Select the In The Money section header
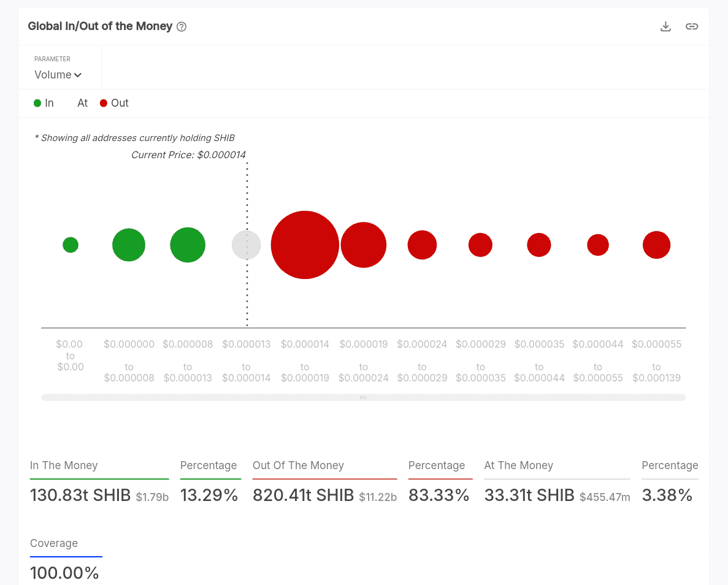 click(64, 465)
